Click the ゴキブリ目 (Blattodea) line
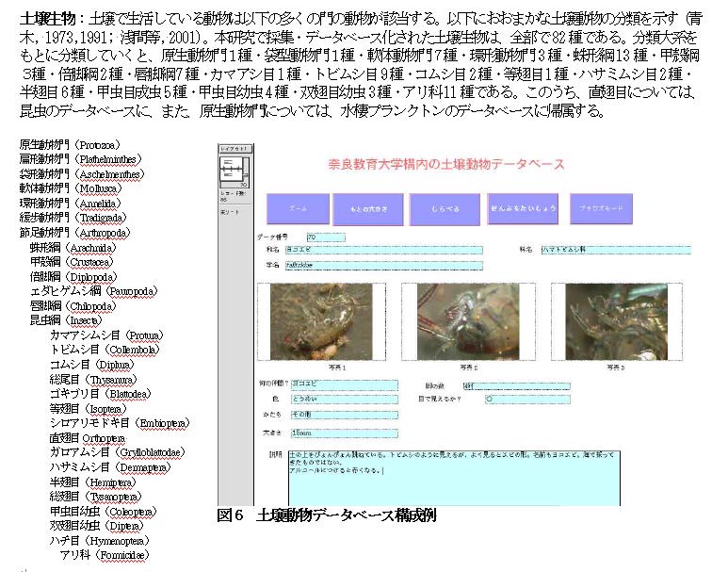The width and height of the screenshot is (728, 572). tap(101, 394)
